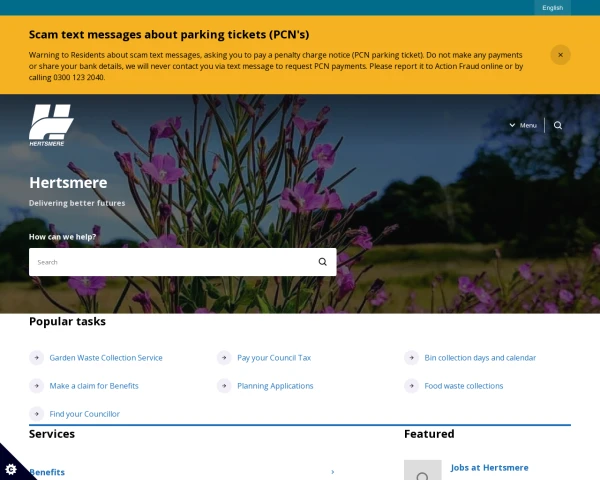This screenshot has height=480, width=600.
Task: Open Garden Waste Collection Service link
Action: pos(106,358)
